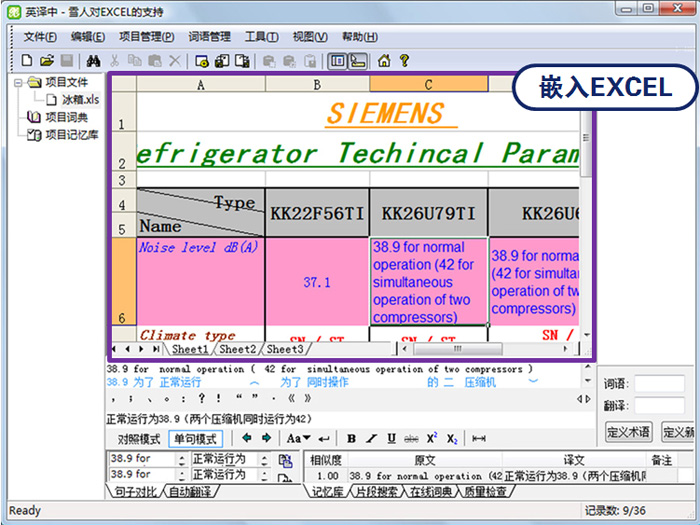700x525 pixels.
Task: Toggle underline formatting icon
Action: 390,439
